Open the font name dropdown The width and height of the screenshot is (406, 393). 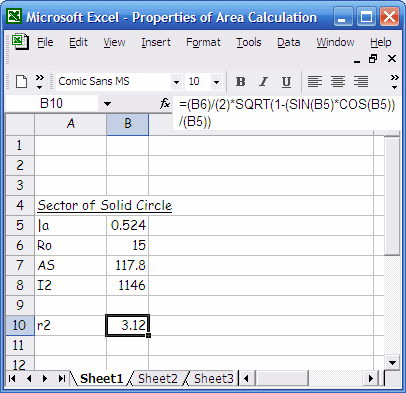[176, 82]
